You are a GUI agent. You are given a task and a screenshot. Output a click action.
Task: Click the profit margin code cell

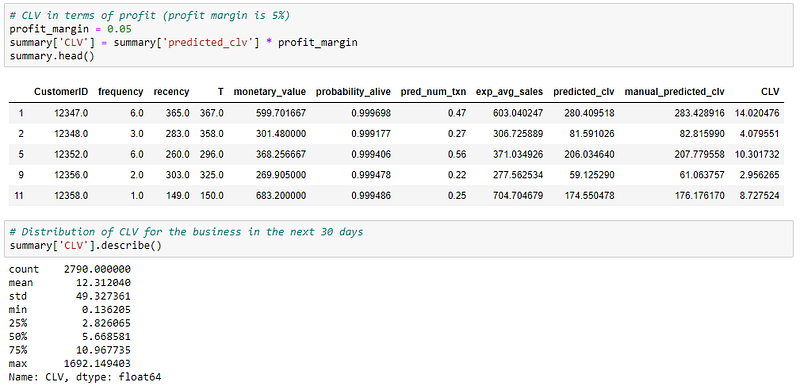pyautogui.click(x=398, y=35)
